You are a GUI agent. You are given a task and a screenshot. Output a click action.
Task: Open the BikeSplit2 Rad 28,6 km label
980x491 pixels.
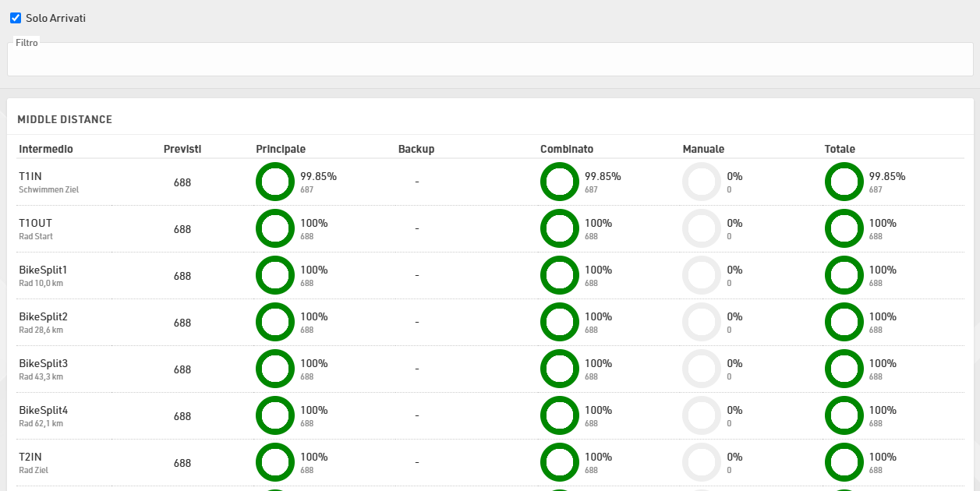coord(43,323)
